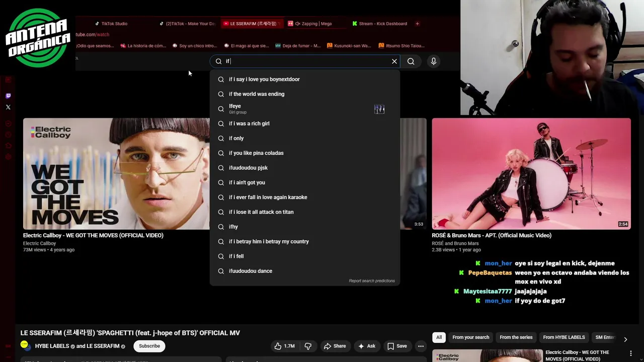The height and width of the screenshot is (362, 644).
Task: Subscribe to HYBE LABELS channel
Action: point(149,346)
